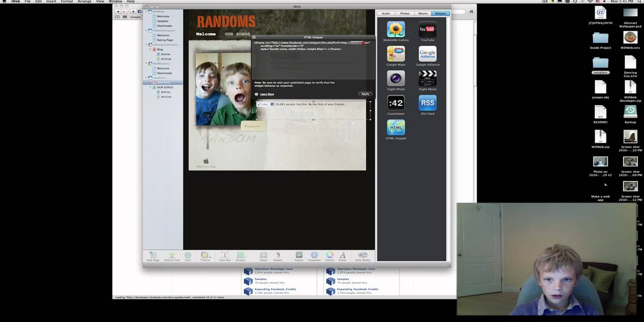Select the jumper.obj file on the desktop

coord(600,90)
